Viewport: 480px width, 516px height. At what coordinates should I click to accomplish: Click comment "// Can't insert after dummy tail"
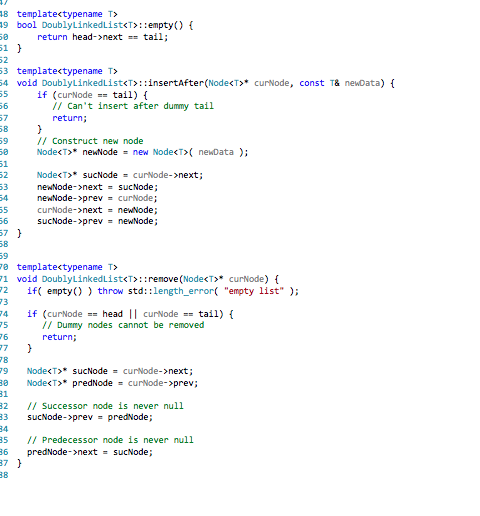pyautogui.click(x=133, y=106)
